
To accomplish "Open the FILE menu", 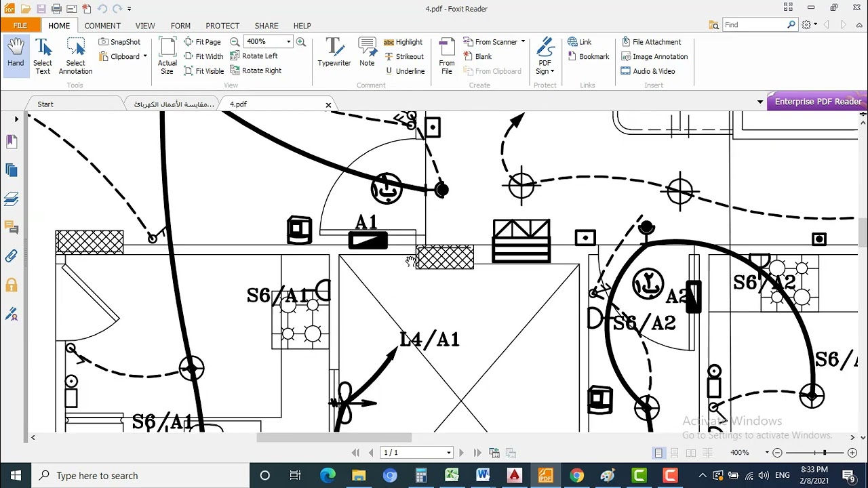I will tap(20, 25).
